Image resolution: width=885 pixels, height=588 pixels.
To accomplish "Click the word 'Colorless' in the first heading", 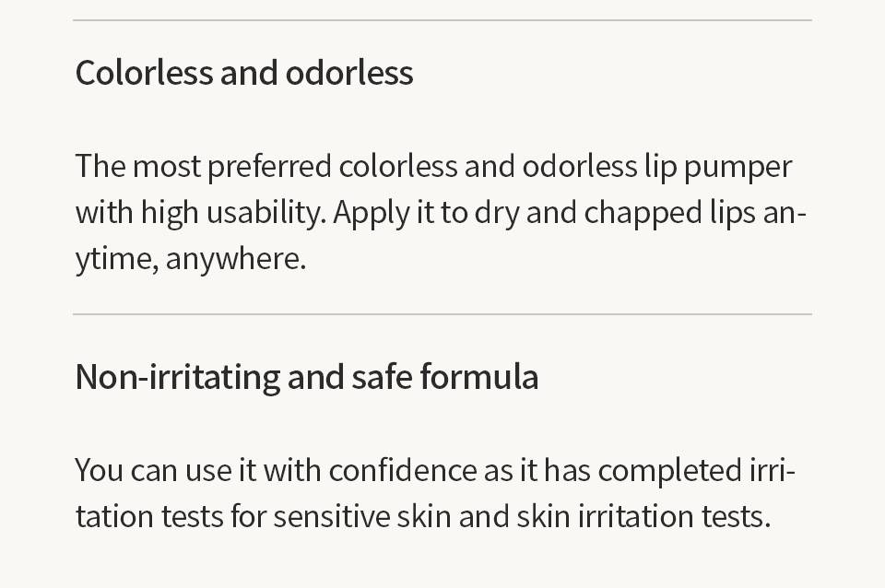I will tap(144, 73).
